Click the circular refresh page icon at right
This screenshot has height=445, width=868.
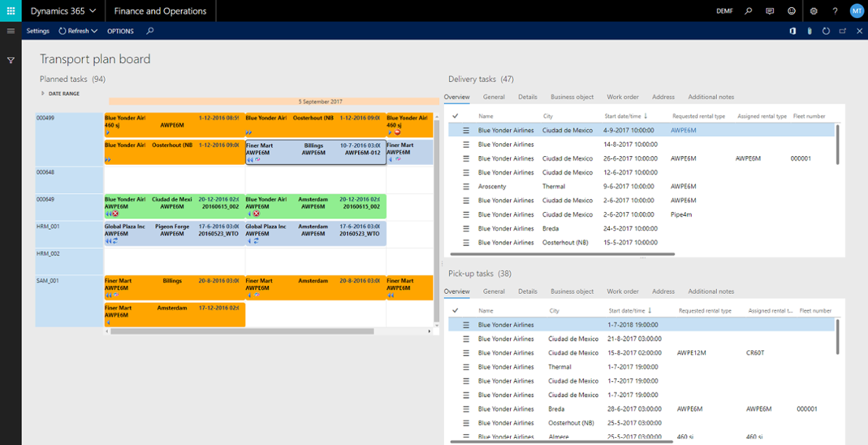826,31
